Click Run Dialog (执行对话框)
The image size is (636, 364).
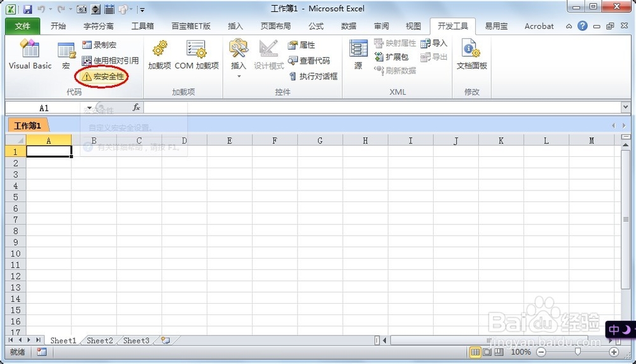tap(313, 76)
